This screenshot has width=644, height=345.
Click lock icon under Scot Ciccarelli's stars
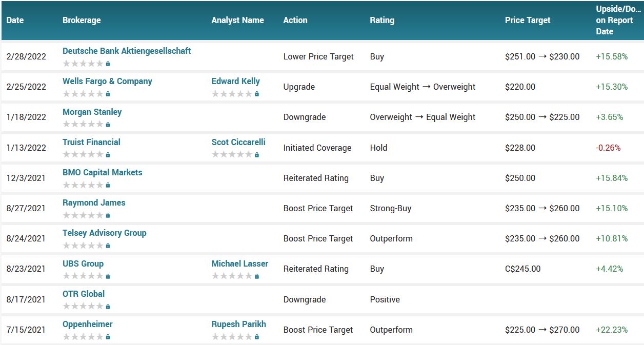click(x=257, y=155)
